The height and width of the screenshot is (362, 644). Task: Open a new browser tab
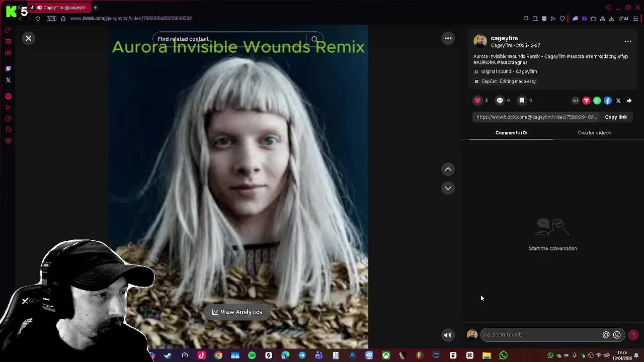click(x=95, y=8)
